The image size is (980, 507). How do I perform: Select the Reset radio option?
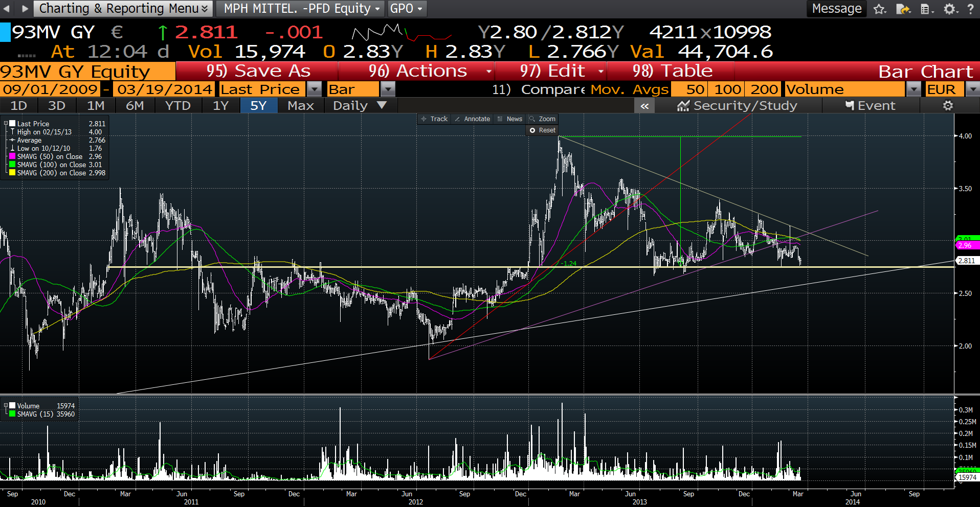click(x=533, y=130)
